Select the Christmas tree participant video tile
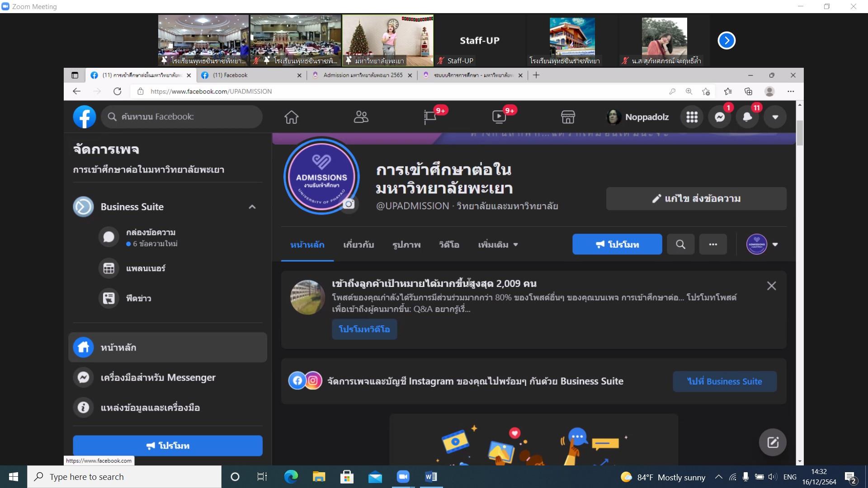 pyautogui.click(x=388, y=41)
